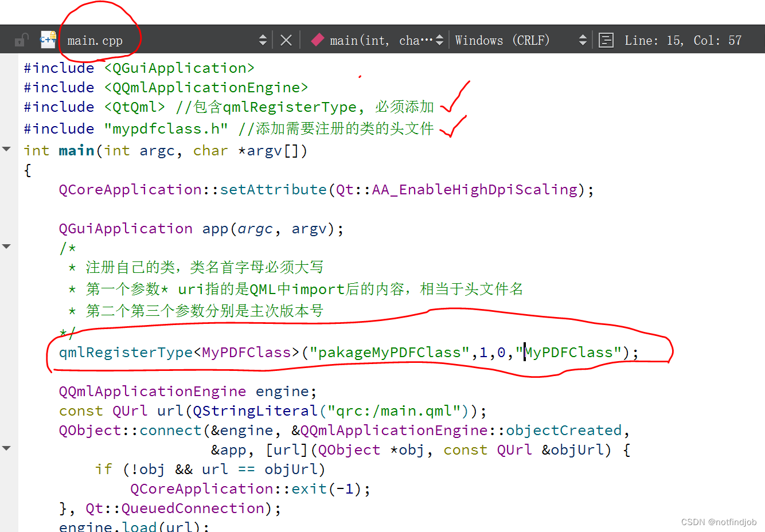Image resolution: width=765 pixels, height=532 pixels.
Task: Click the "qrc:/main.qml" string
Action: click(x=394, y=410)
